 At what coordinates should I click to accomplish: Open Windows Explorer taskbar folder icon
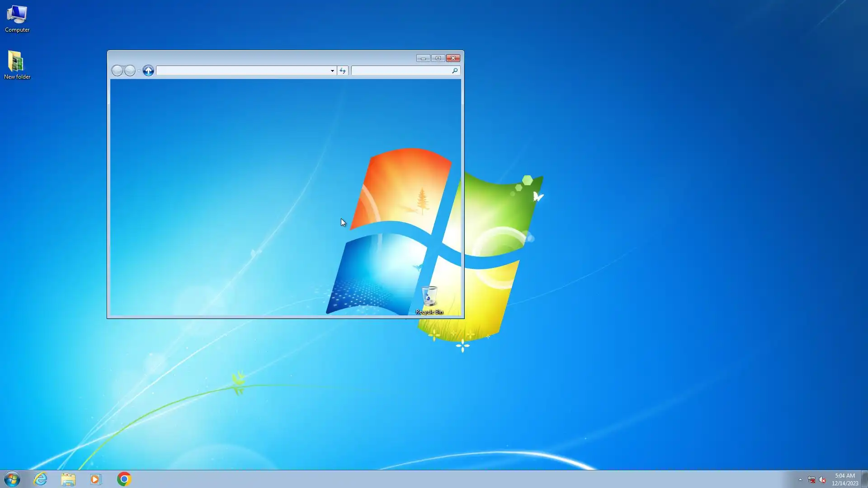(68, 479)
